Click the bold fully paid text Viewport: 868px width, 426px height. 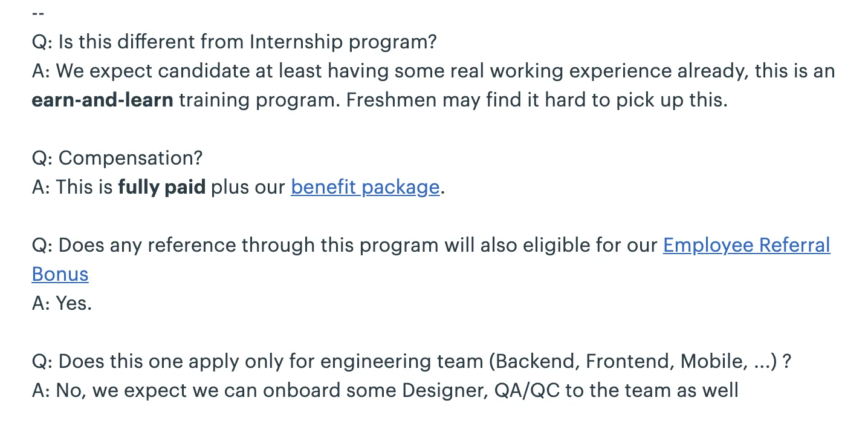click(x=161, y=187)
